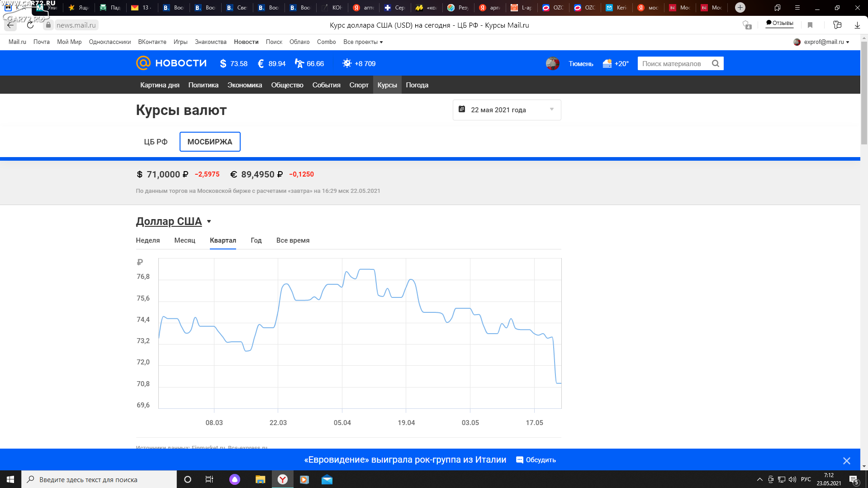Open Yandex Browser taskbar icon
The image size is (868, 488).
coord(282,479)
